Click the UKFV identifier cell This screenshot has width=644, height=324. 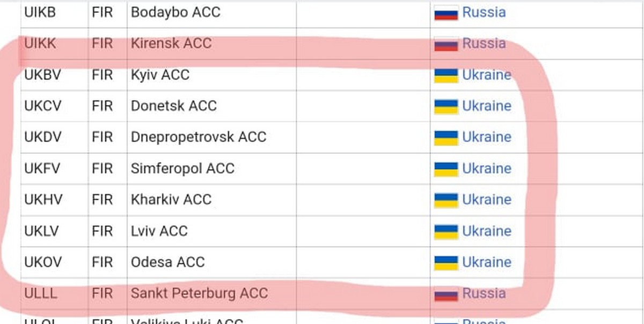[x=42, y=169]
